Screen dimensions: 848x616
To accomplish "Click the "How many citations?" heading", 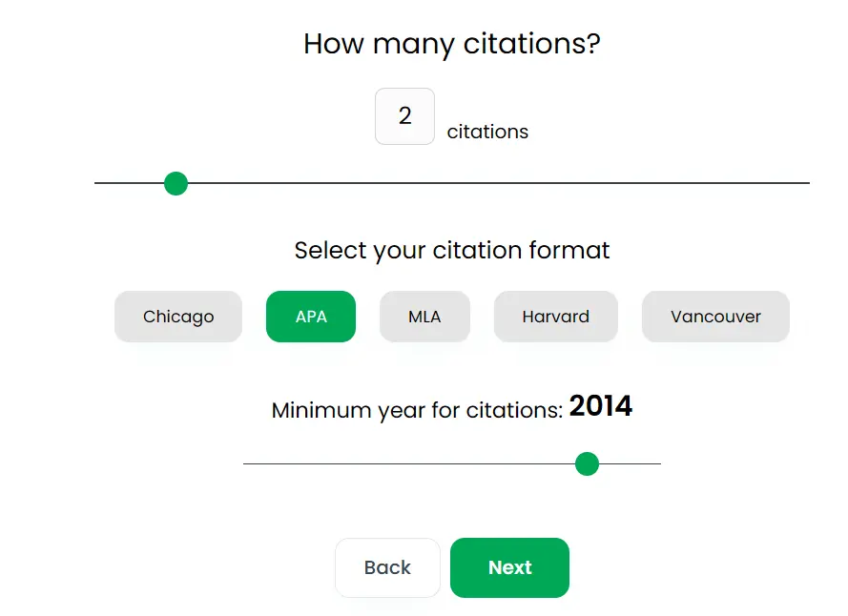I will pos(452,44).
